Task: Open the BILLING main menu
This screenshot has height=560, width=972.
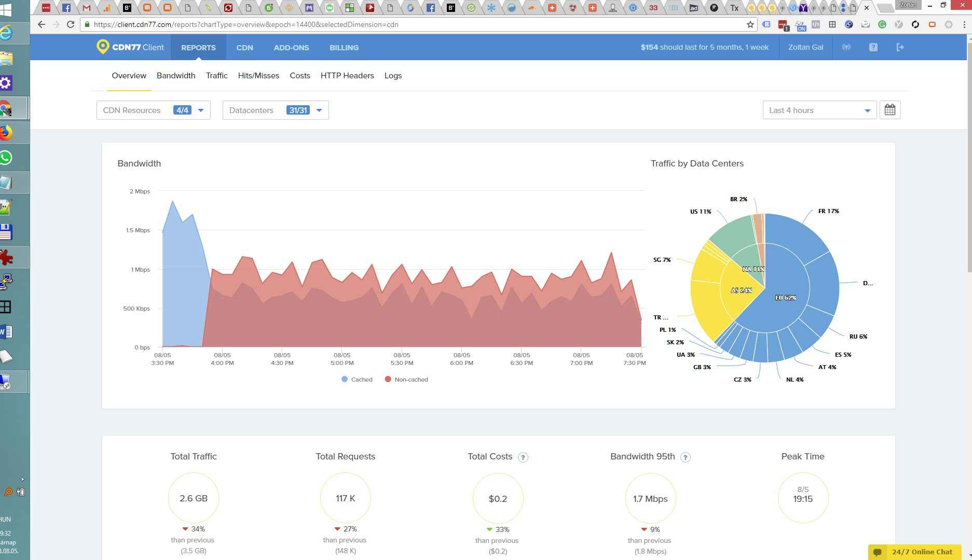Action: [x=344, y=47]
